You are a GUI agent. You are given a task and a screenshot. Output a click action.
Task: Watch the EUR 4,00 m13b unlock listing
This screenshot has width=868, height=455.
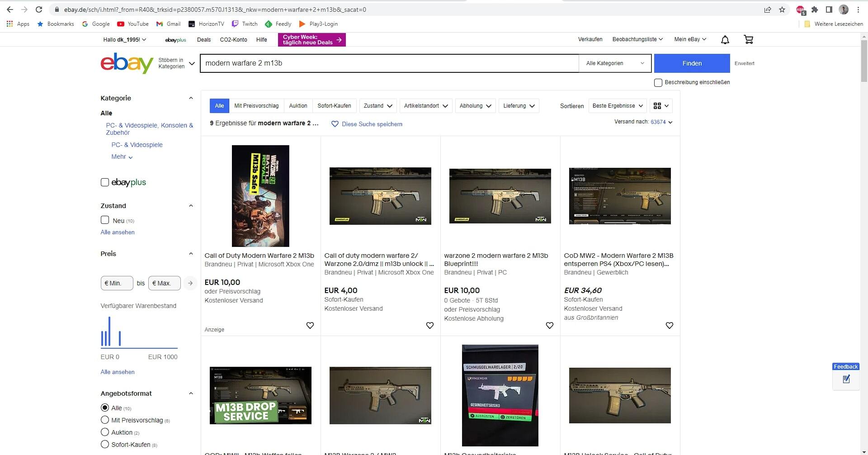tap(430, 325)
